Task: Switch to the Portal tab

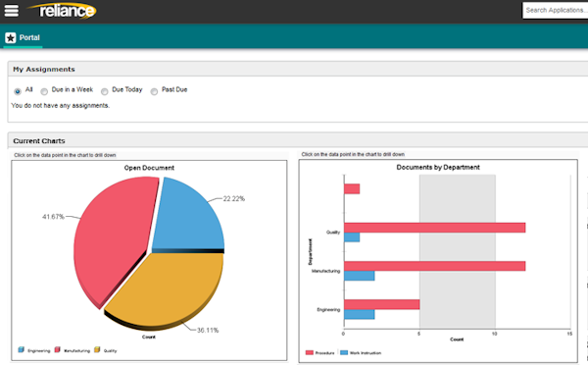Action: point(23,38)
